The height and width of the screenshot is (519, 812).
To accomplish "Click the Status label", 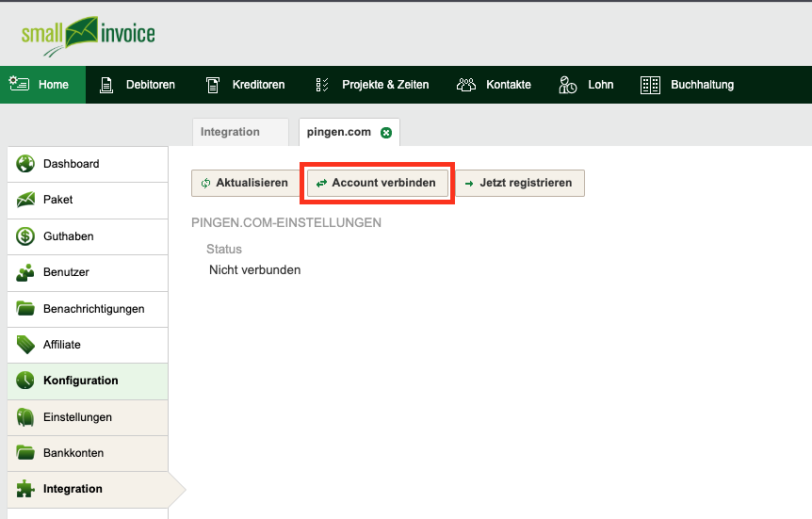I will [224, 250].
